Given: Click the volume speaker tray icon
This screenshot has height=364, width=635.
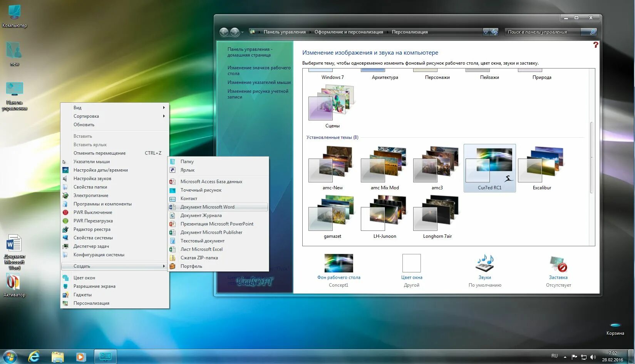Looking at the screenshot, I should (593, 357).
